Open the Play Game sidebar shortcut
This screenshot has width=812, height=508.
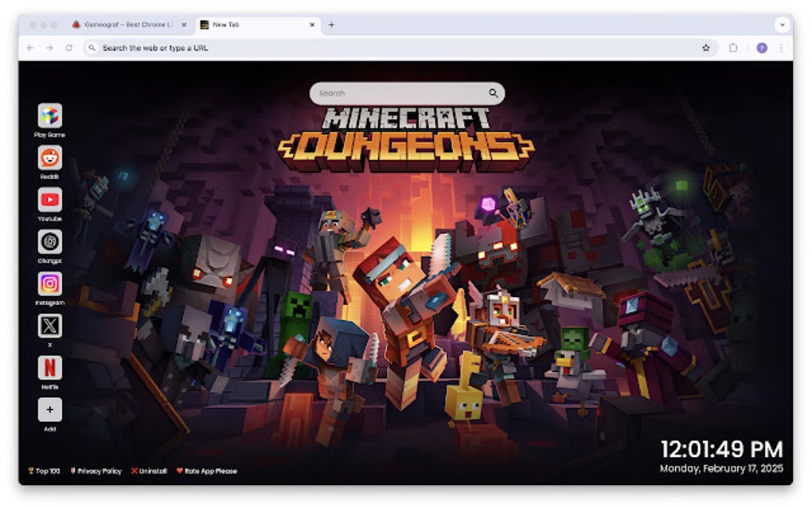(49, 115)
